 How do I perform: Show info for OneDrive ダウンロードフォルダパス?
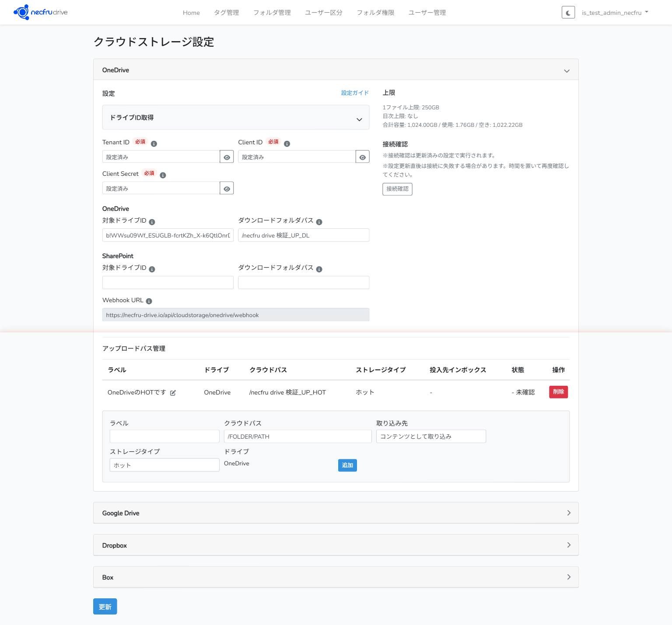319,222
